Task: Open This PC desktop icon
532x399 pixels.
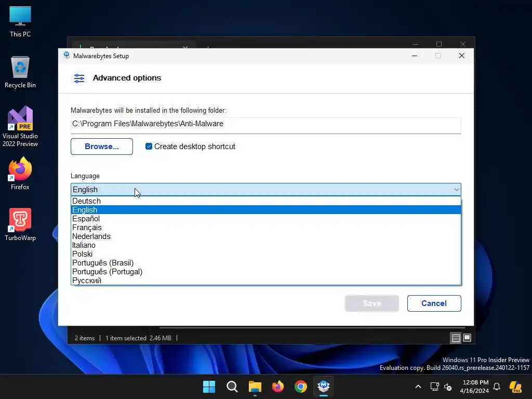Action: coord(20,21)
